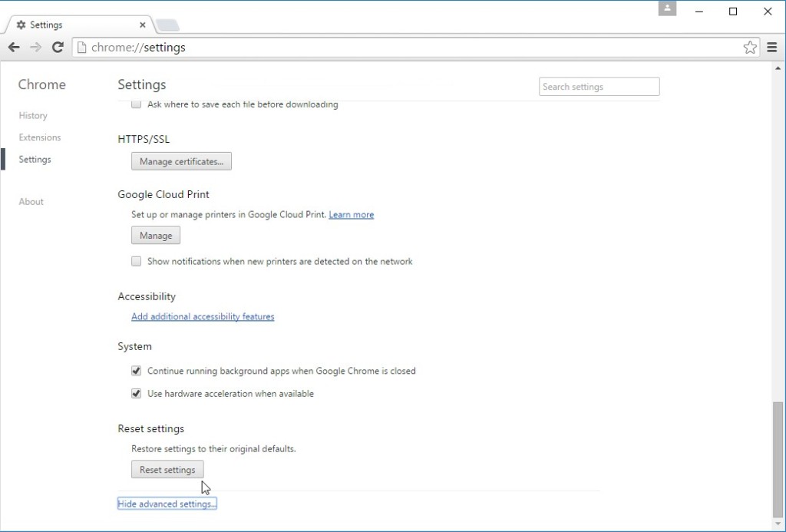The image size is (786, 532).
Task: Click the forward navigation arrow
Action: pos(35,47)
